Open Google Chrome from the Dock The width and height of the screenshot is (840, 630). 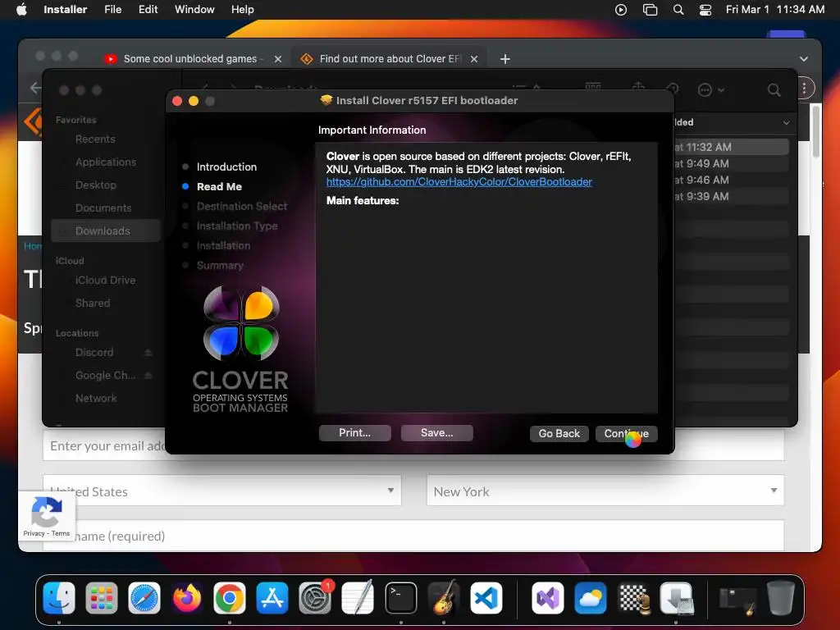point(230,598)
